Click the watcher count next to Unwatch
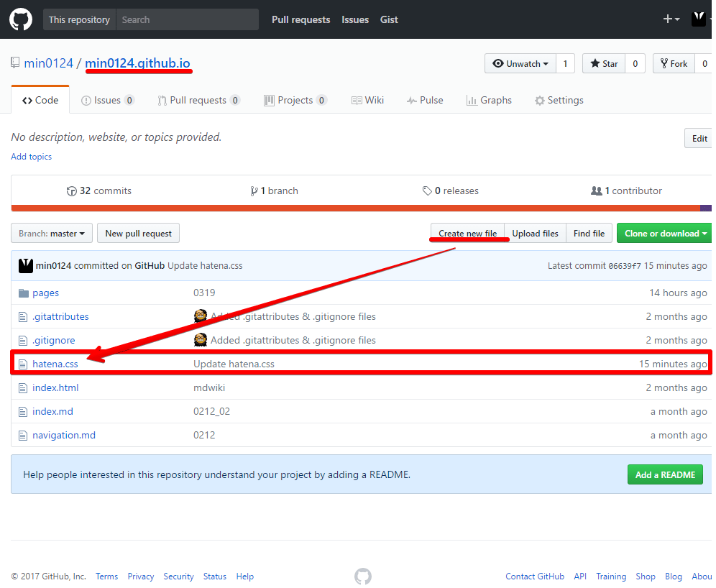 [565, 63]
